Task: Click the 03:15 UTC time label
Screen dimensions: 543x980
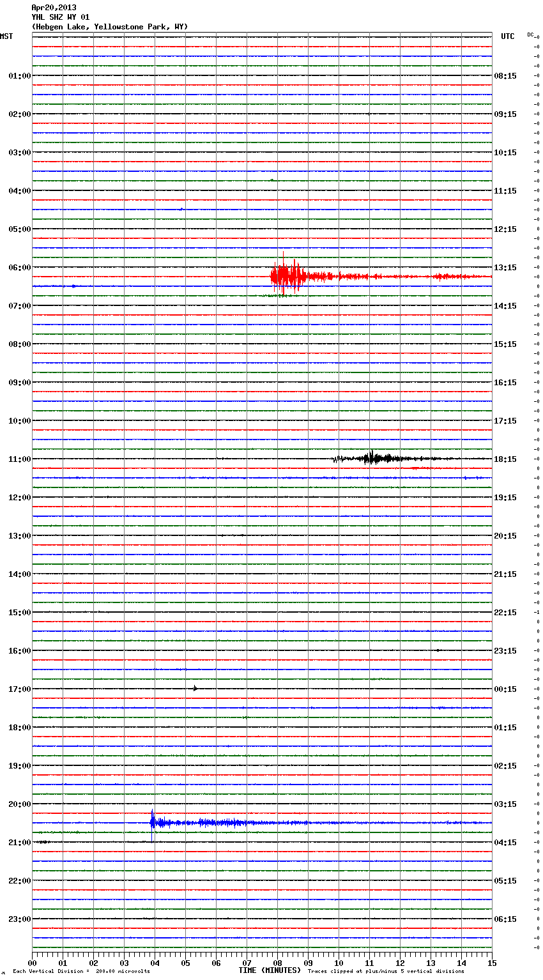Action: pos(505,804)
